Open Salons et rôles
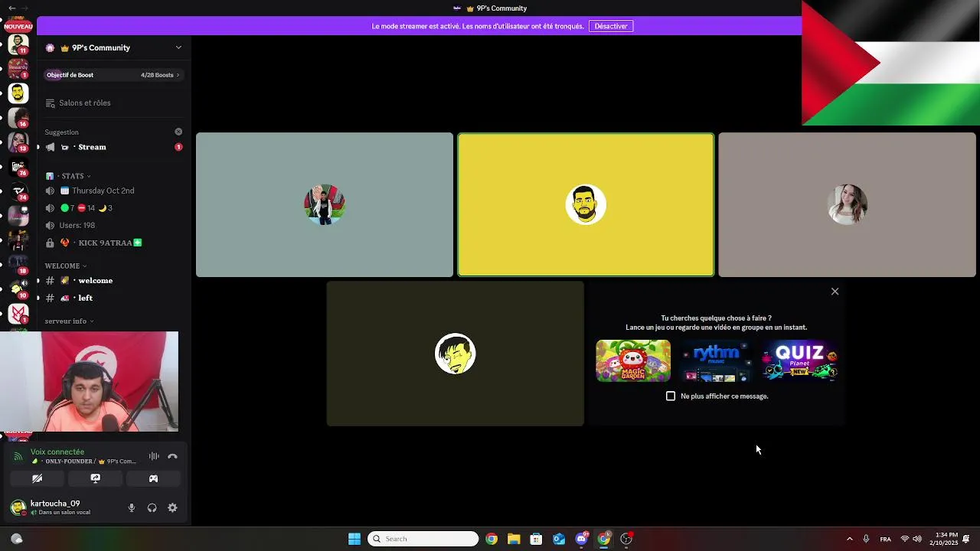The height and width of the screenshot is (551, 980). [x=113, y=103]
